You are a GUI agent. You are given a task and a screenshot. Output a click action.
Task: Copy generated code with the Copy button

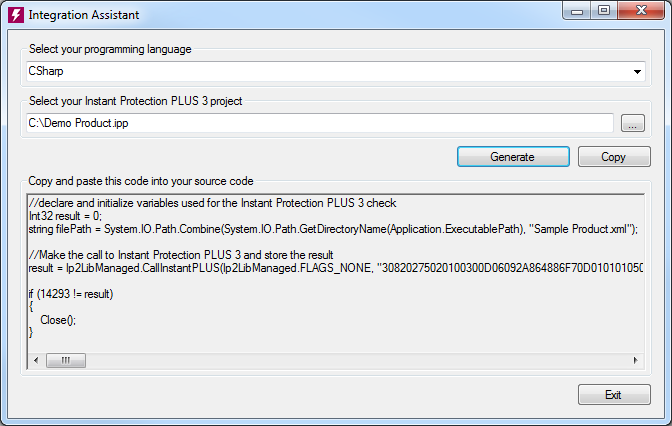(x=614, y=157)
